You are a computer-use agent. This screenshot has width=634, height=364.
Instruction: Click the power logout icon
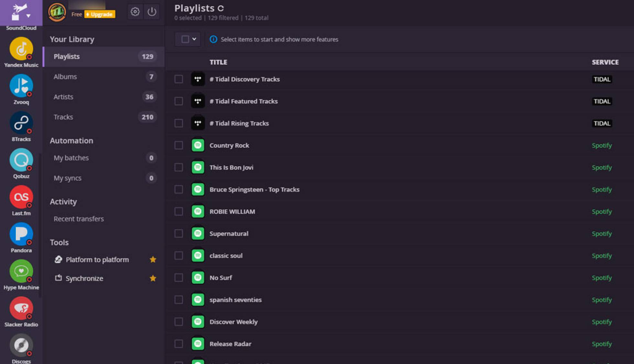pyautogui.click(x=152, y=12)
